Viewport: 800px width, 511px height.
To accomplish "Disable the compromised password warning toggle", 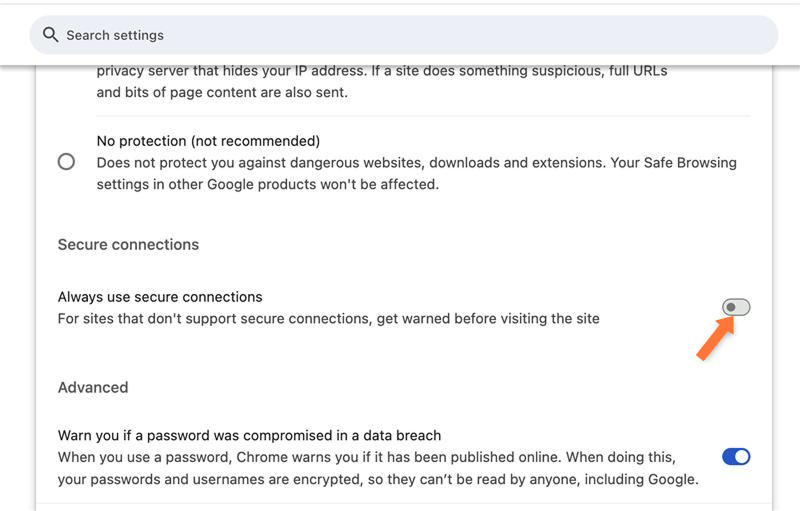I will coord(736,457).
